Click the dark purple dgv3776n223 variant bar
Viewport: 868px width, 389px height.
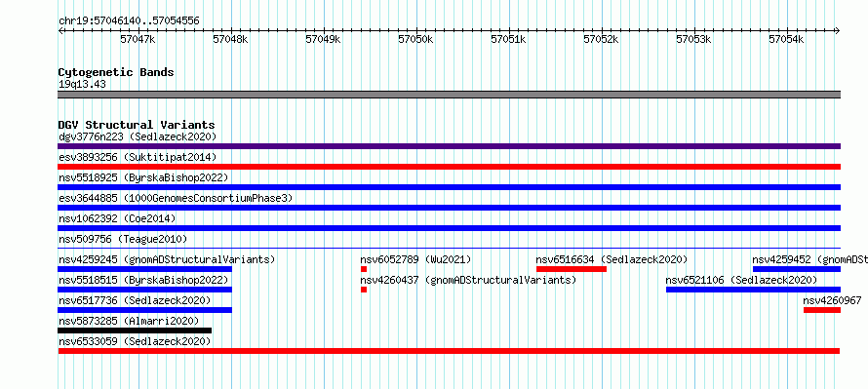point(449,146)
